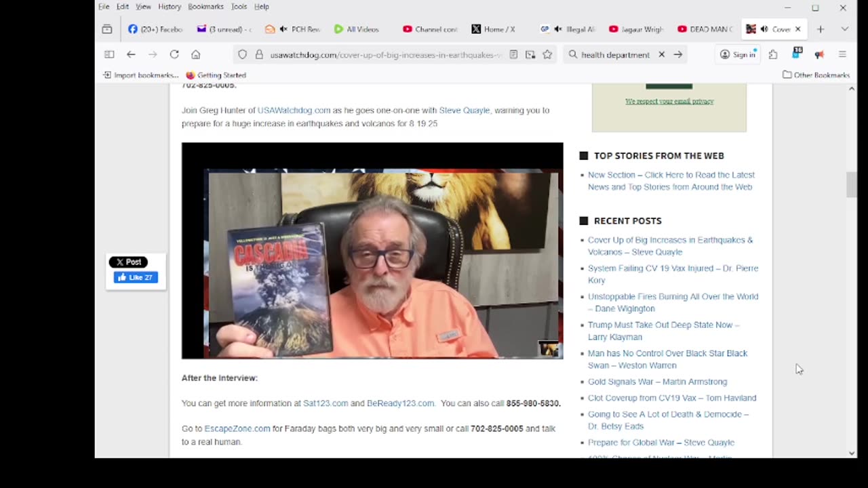This screenshot has height=488, width=868.
Task: Switch to the 'Home / X' tab
Action: 498,29
